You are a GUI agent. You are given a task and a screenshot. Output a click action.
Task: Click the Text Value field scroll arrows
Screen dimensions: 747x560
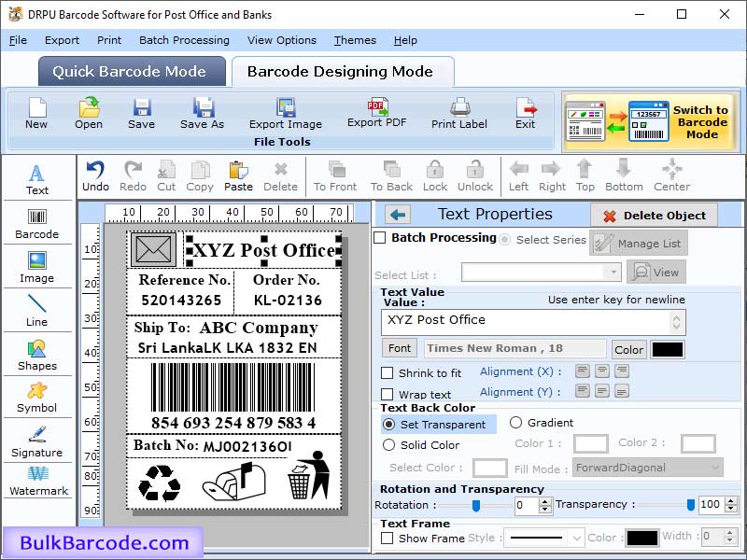click(x=676, y=322)
